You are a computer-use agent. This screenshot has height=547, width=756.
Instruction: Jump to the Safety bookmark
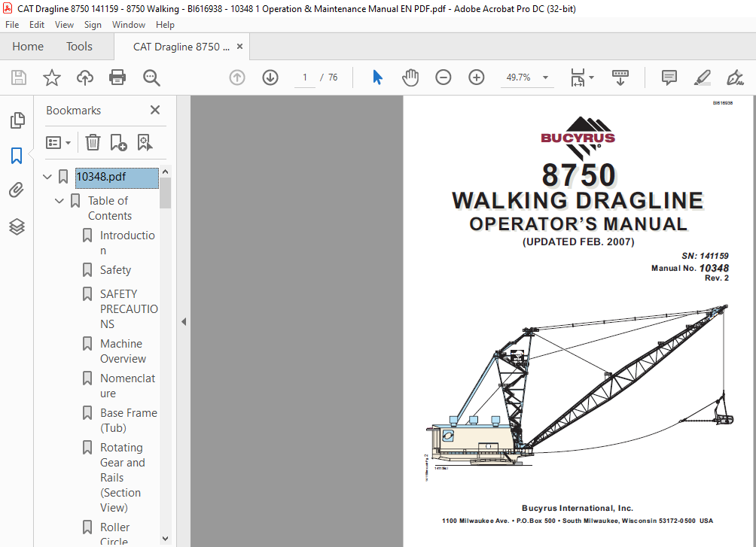[115, 270]
